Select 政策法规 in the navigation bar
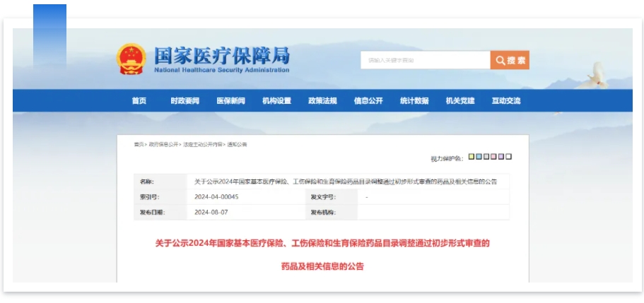The width and height of the screenshot is (644, 303). pyautogui.click(x=322, y=101)
